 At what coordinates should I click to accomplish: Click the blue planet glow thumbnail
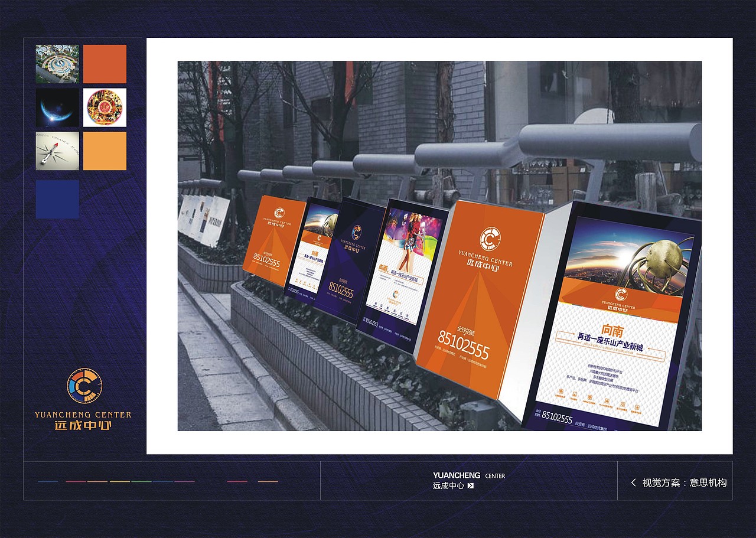coord(57,107)
